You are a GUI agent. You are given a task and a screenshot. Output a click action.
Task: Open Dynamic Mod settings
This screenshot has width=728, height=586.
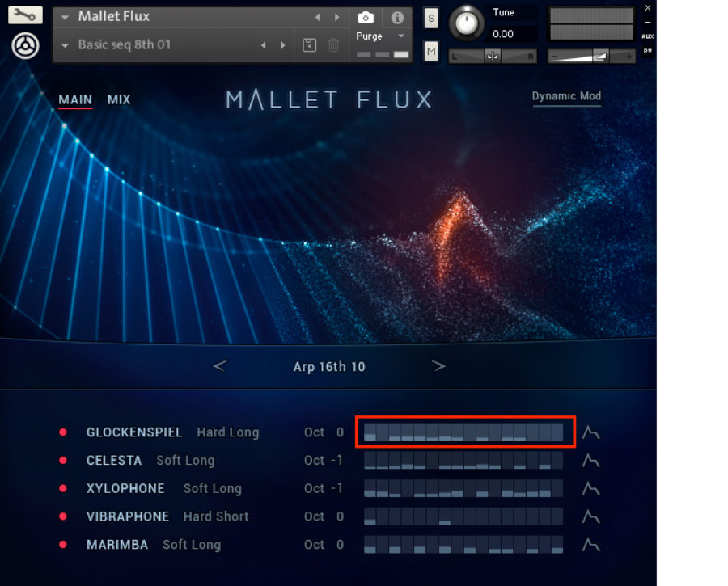[566, 95]
